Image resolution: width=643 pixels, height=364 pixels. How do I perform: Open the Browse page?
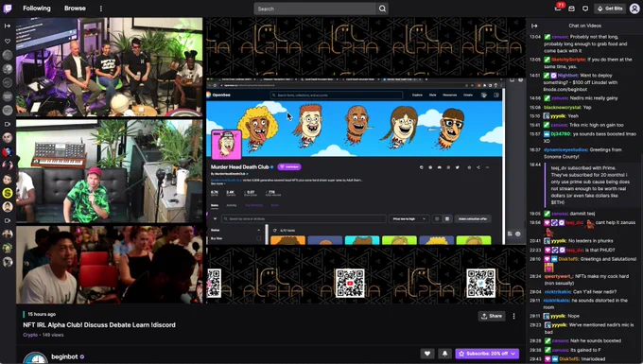coord(75,9)
